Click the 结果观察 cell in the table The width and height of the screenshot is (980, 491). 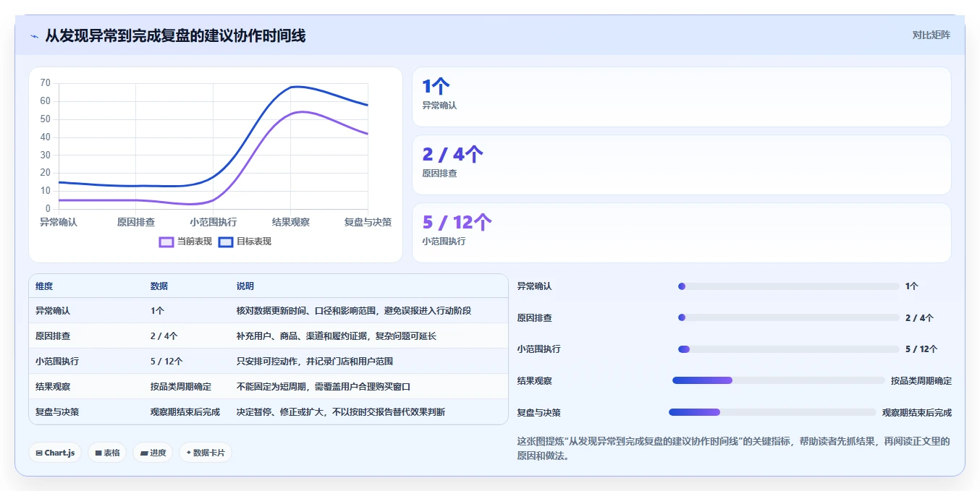[53, 387]
